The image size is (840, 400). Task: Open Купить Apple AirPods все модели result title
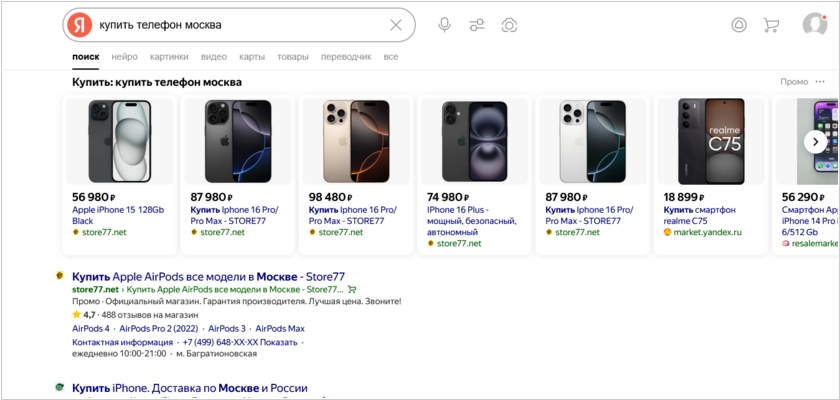pyautogui.click(x=208, y=277)
